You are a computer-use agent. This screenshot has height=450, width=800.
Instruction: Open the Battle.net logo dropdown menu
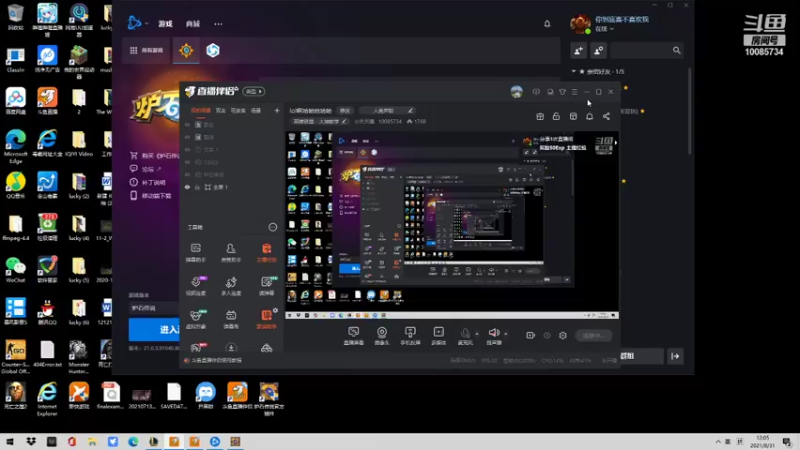pyautogui.click(x=137, y=23)
